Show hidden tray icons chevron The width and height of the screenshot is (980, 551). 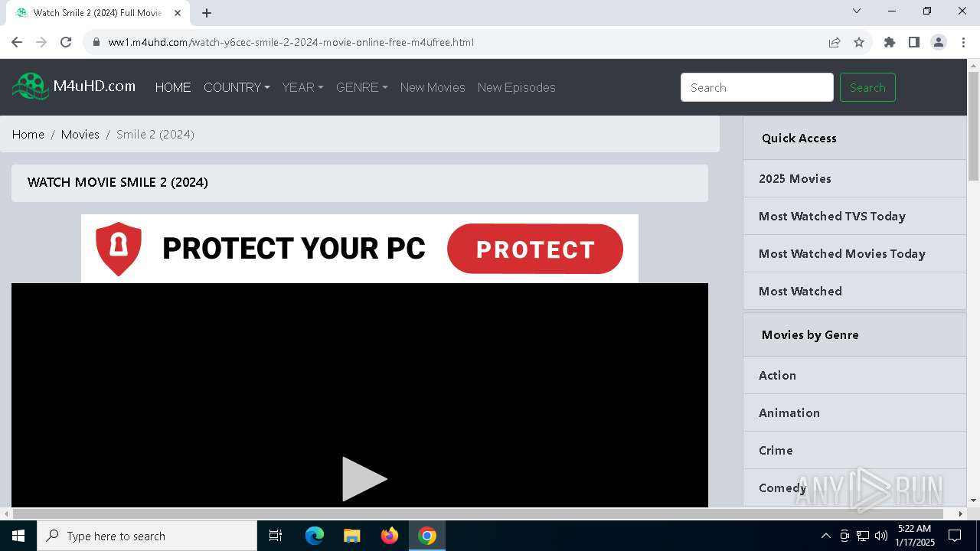825,536
